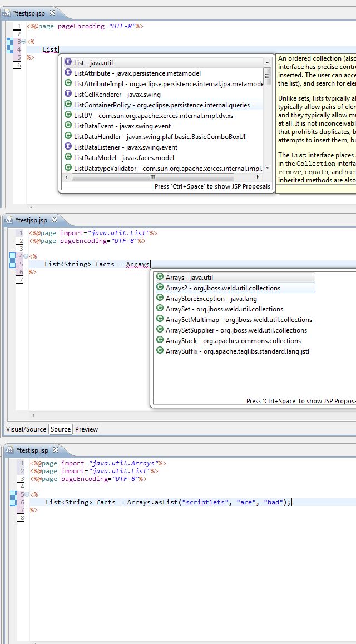Select the List - java.util proposal
Image resolution: width=356 pixels, height=644 pixels.
tap(164, 62)
